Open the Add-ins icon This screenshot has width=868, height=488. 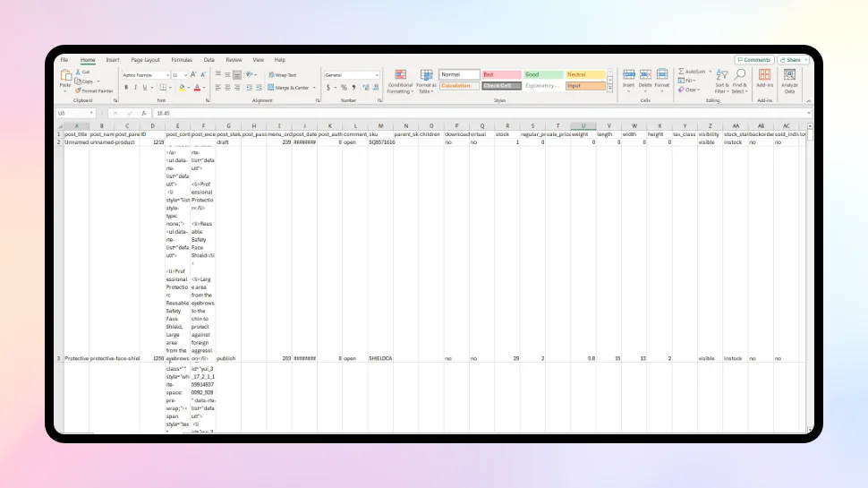[x=764, y=75]
